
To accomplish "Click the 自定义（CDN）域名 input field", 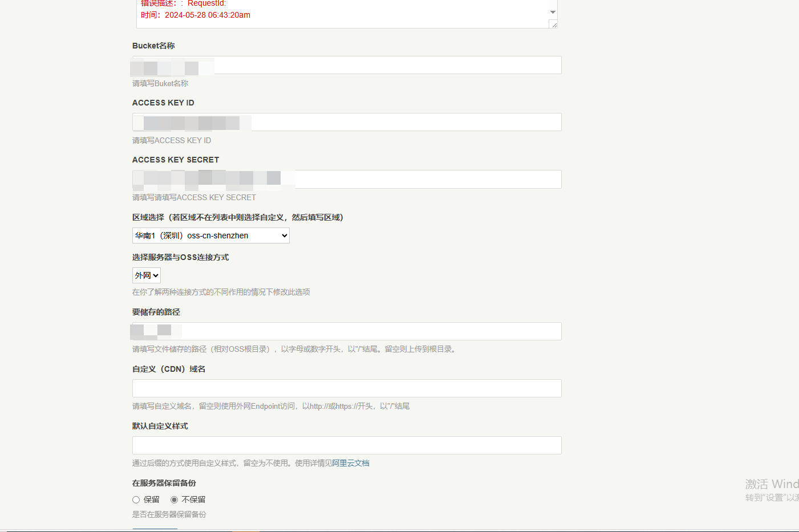I will tap(347, 388).
